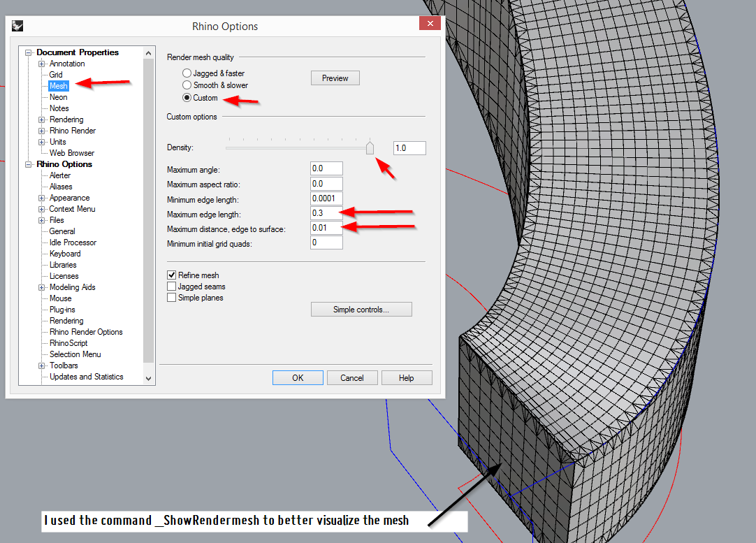Open the Notes page in the tree
The height and width of the screenshot is (543, 756).
59,108
